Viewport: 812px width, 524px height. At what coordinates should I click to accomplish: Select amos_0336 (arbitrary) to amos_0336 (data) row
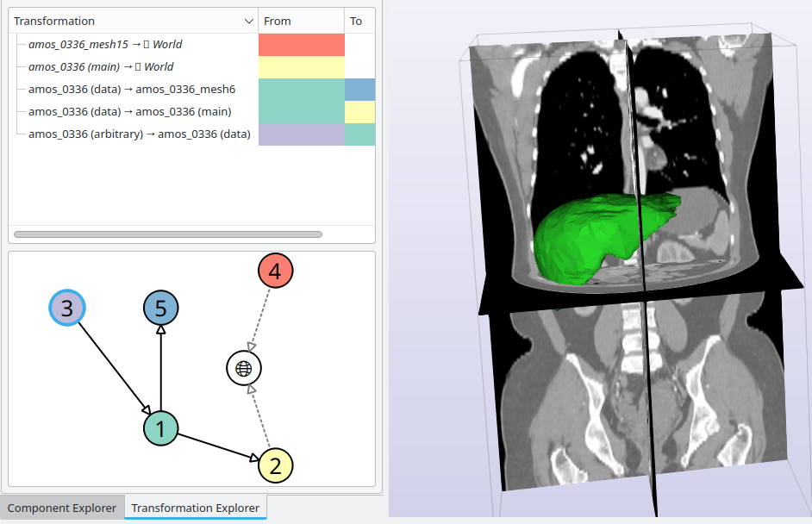pyautogui.click(x=139, y=134)
